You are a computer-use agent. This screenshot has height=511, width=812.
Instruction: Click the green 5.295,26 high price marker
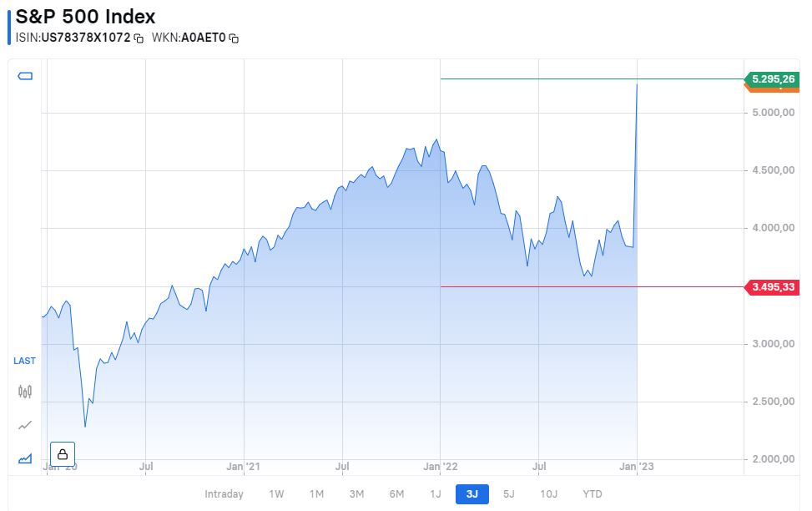(774, 78)
